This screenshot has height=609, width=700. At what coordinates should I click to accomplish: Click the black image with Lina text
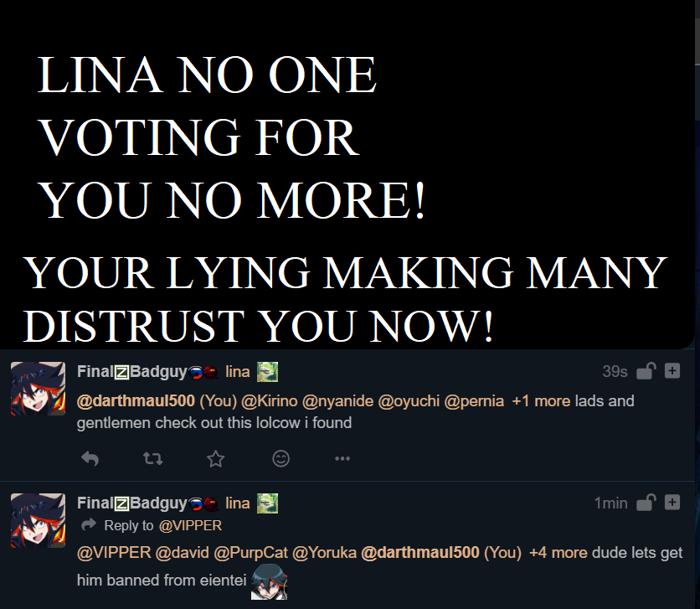pos(347,174)
